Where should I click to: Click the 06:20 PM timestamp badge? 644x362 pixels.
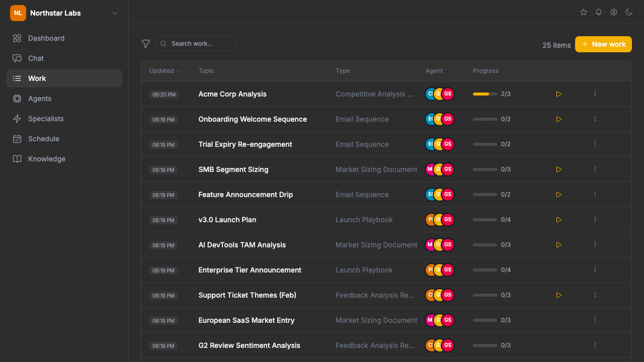(164, 95)
